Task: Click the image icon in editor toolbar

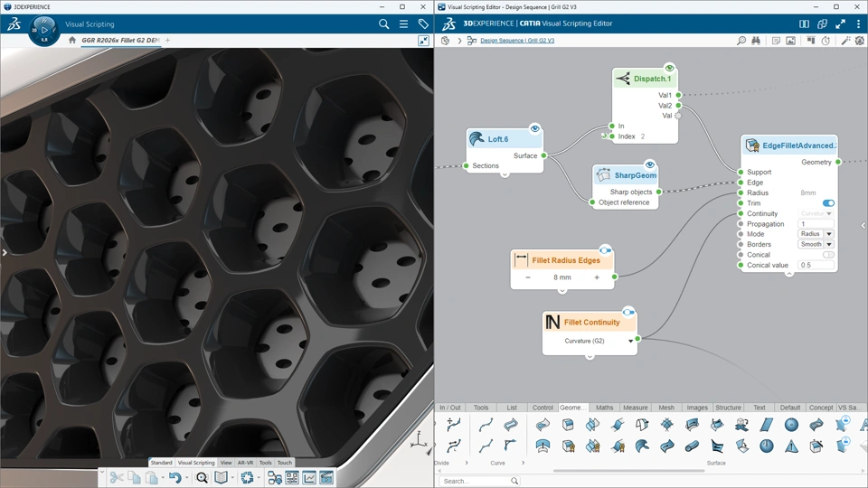Action: click(x=790, y=41)
